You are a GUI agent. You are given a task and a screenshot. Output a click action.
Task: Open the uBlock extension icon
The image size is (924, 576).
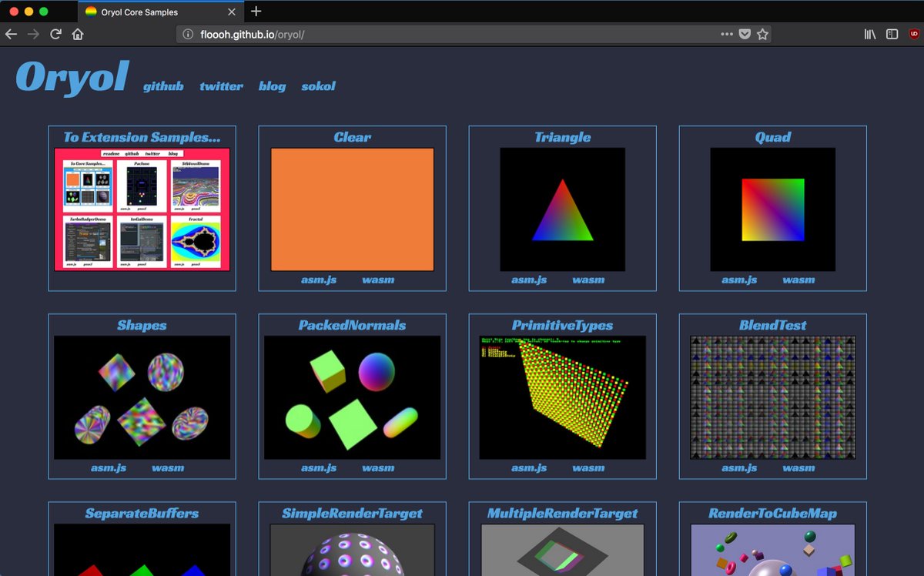tap(914, 34)
